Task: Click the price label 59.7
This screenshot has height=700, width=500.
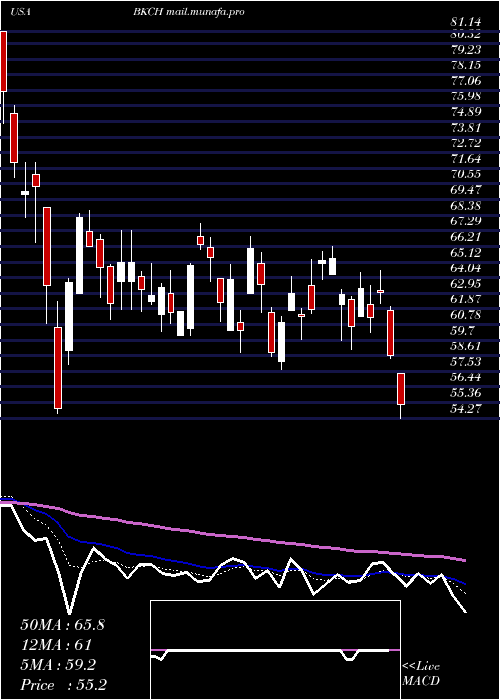Action: click(x=463, y=331)
